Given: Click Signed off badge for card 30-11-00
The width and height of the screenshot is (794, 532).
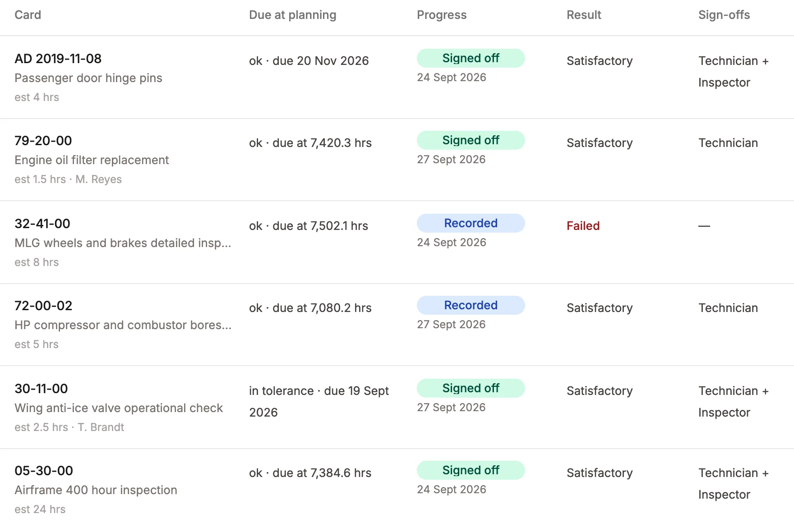Looking at the screenshot, I should (x=471, y=388).
